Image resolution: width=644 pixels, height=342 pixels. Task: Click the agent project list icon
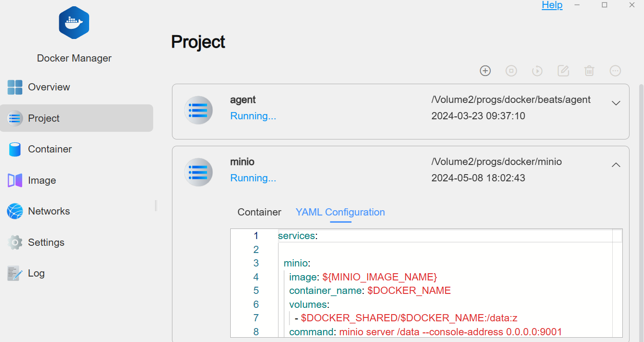[x=198, y=110]
